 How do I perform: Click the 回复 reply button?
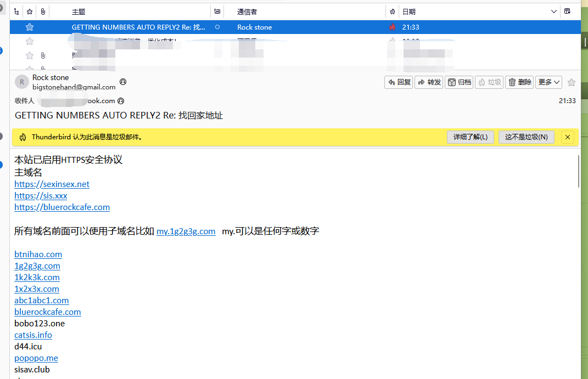399,82
